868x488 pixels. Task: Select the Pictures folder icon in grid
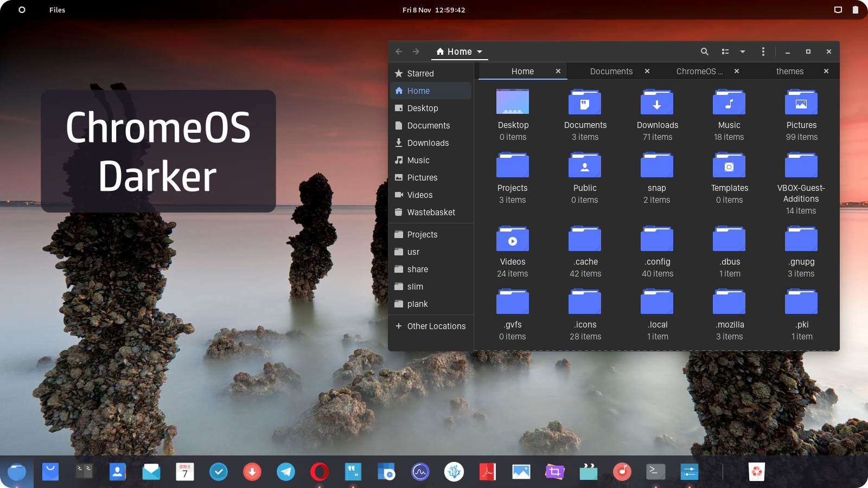(x=801, y=102)
